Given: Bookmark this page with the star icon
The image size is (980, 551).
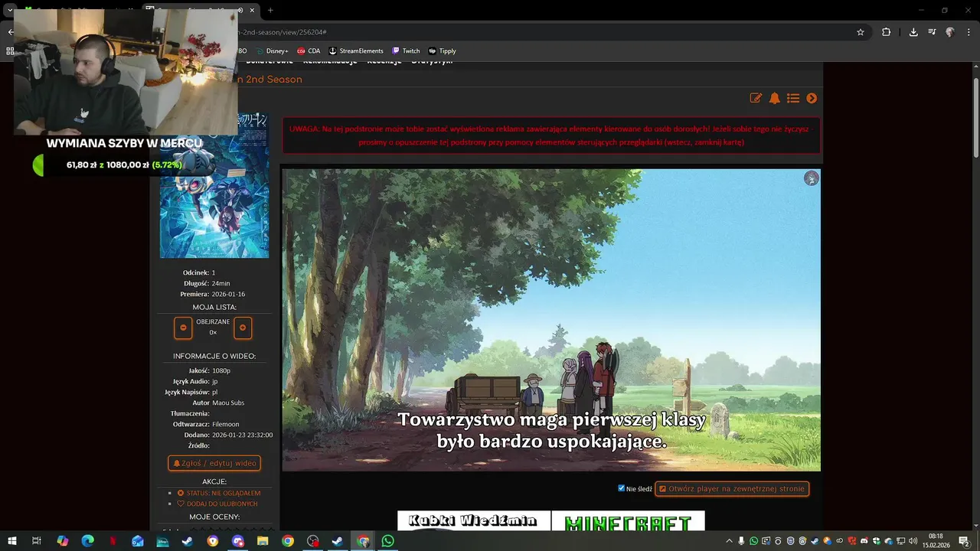Looking at the screenshot, I should pyautogui.click(x=861, y=32).
